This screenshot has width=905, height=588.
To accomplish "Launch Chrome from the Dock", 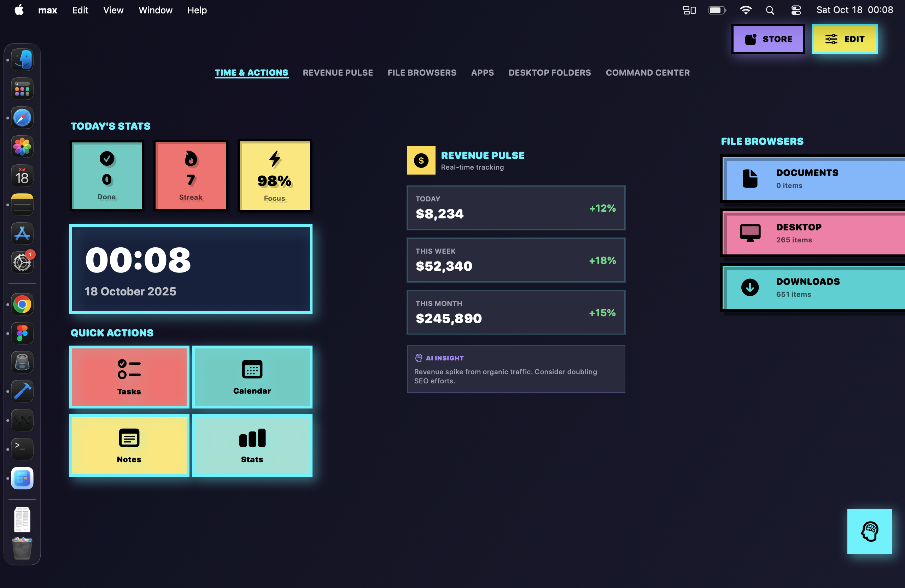I will (22, 304).
